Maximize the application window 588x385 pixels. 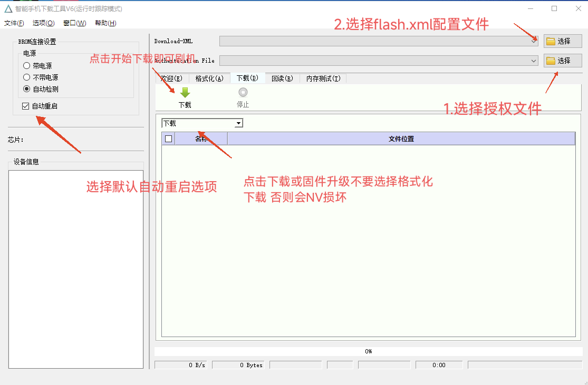tap(554, 8)
